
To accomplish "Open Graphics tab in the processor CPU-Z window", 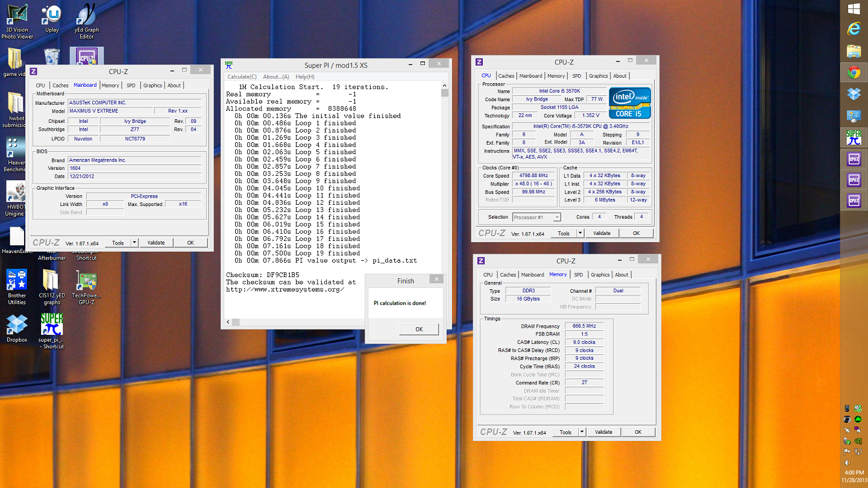I will coord(599,76).
